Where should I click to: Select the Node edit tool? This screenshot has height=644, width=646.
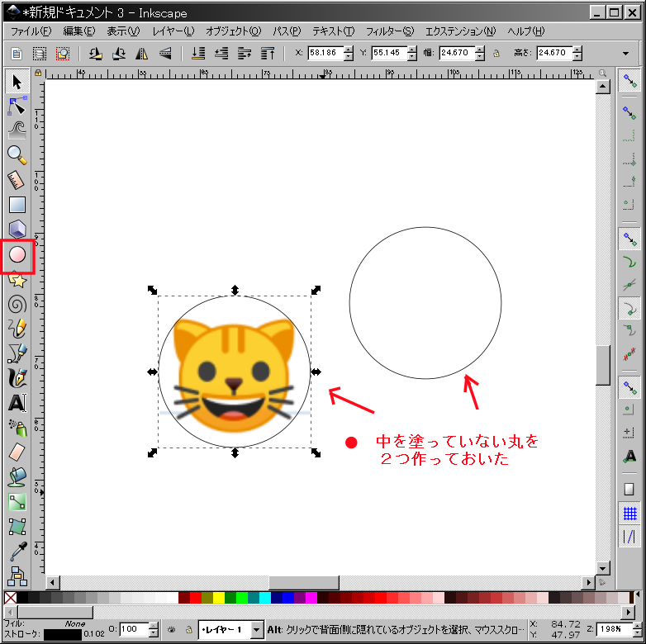click(x=17, y=107)
